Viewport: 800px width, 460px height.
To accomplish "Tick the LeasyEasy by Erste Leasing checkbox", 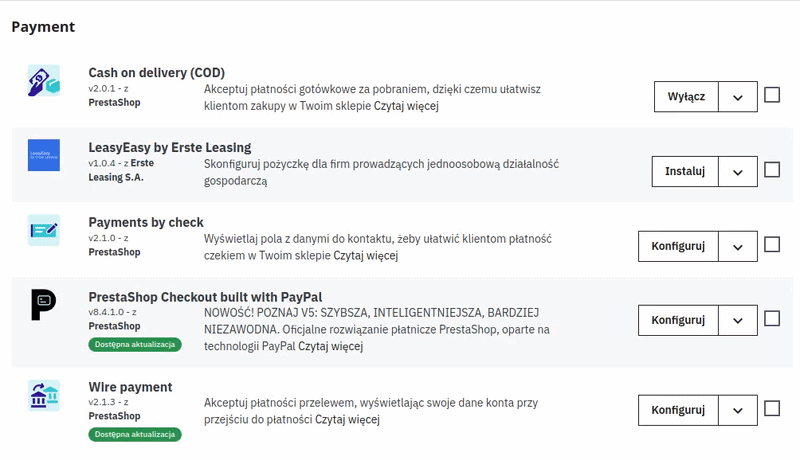I will 772,170.
